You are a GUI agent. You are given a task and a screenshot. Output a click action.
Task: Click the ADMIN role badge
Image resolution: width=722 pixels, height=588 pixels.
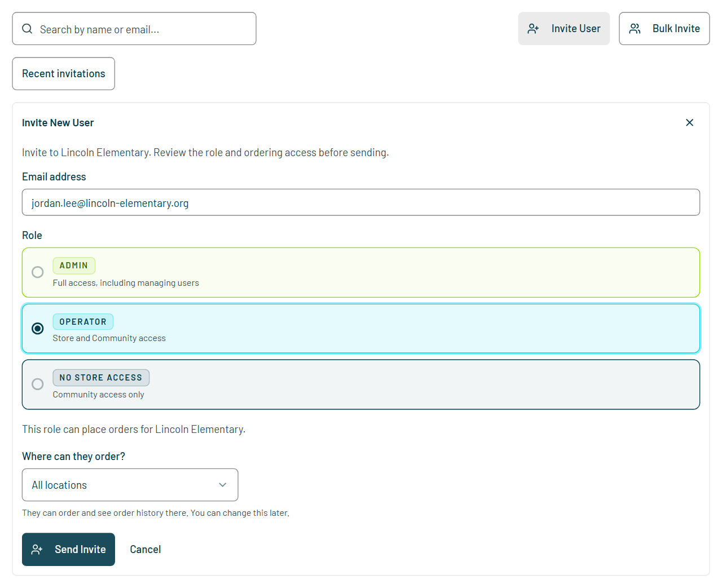[74, 266]
